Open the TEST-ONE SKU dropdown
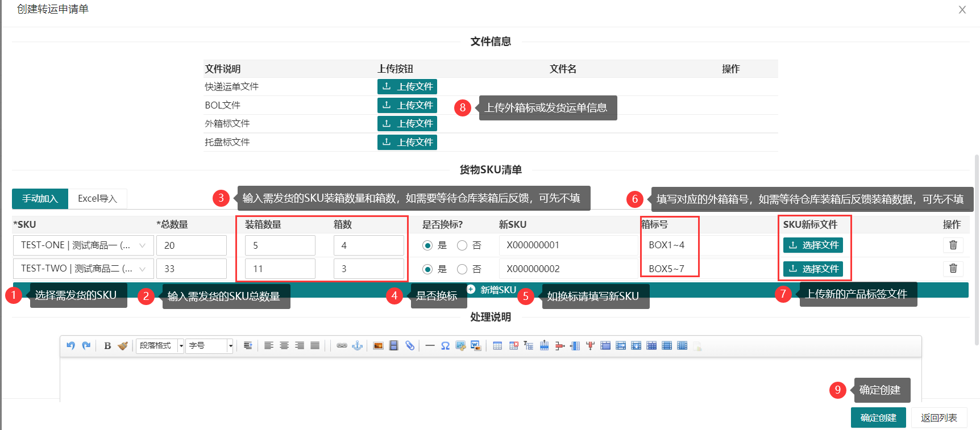The height and width of the screenshot is (430, 980). pyautogui.click(x=83, y=245)
